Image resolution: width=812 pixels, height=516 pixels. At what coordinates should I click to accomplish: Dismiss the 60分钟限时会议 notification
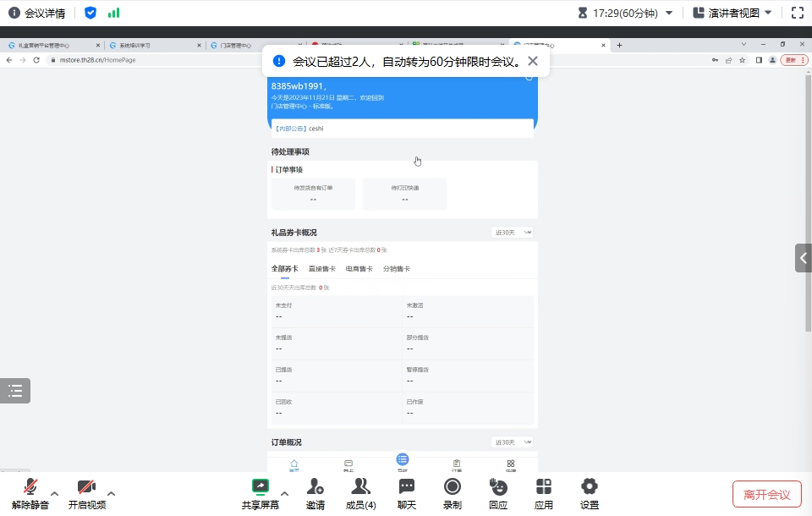click(x=532, y=61)
